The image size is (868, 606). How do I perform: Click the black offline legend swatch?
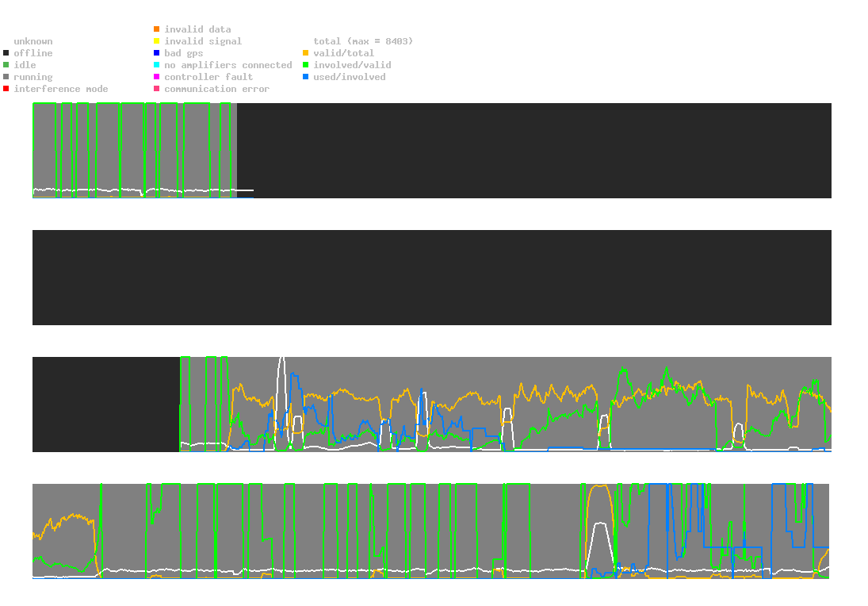coord(6,53)
